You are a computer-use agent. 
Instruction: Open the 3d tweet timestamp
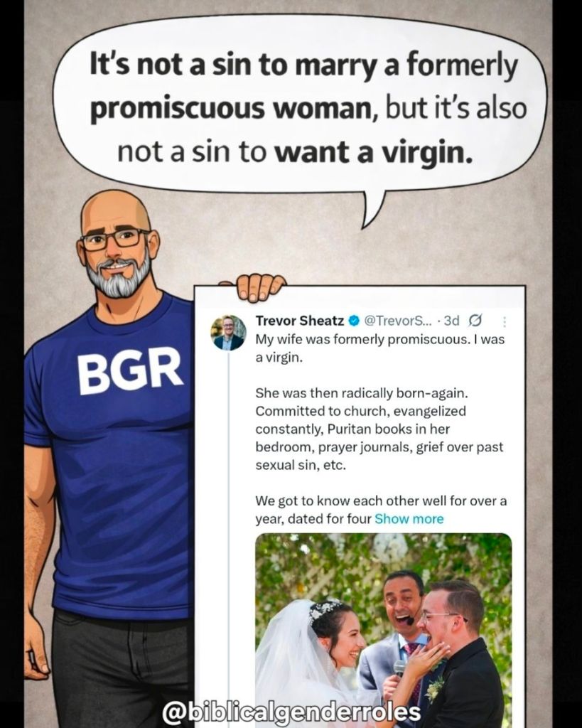[x=451, y=321]
